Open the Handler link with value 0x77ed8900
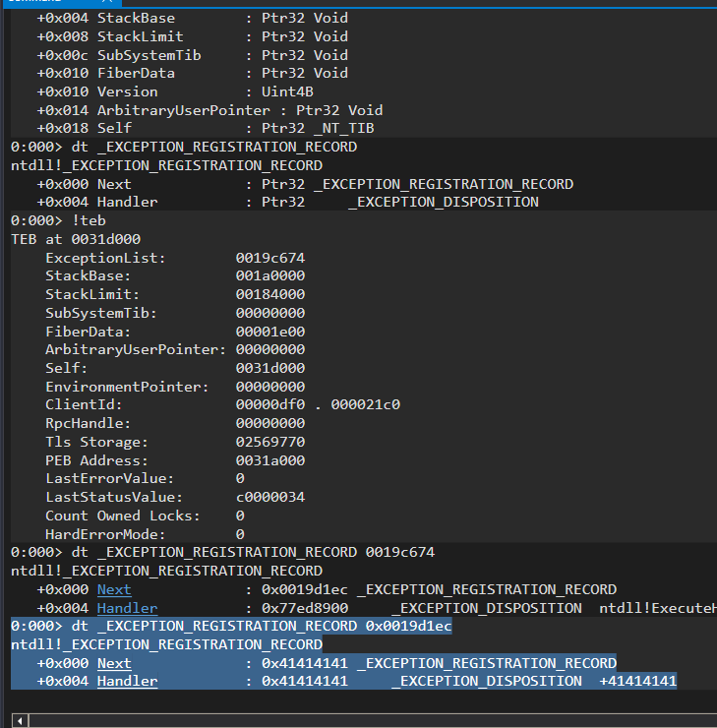Viewport: 717px width, 728px height. click(127, 608)
